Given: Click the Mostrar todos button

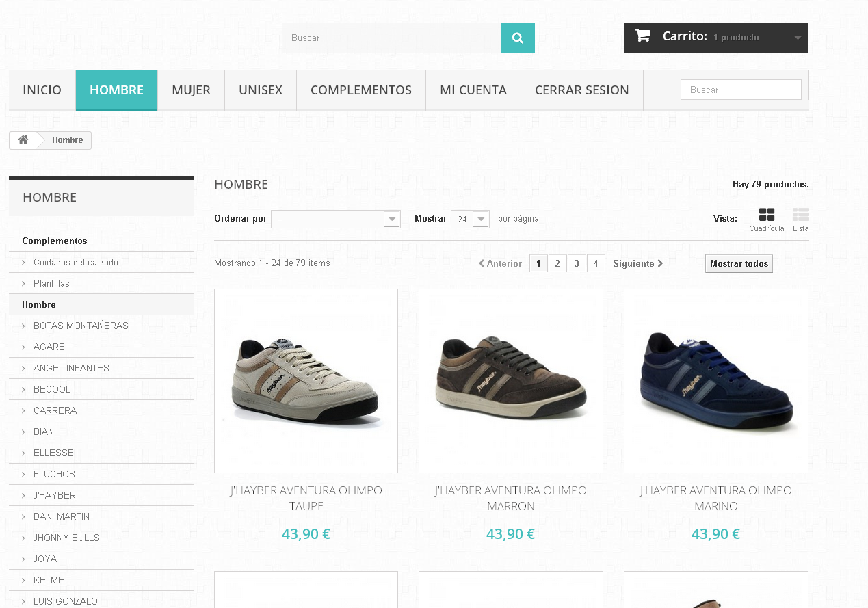Looking at the screenshot, I should tap(739, 263).
